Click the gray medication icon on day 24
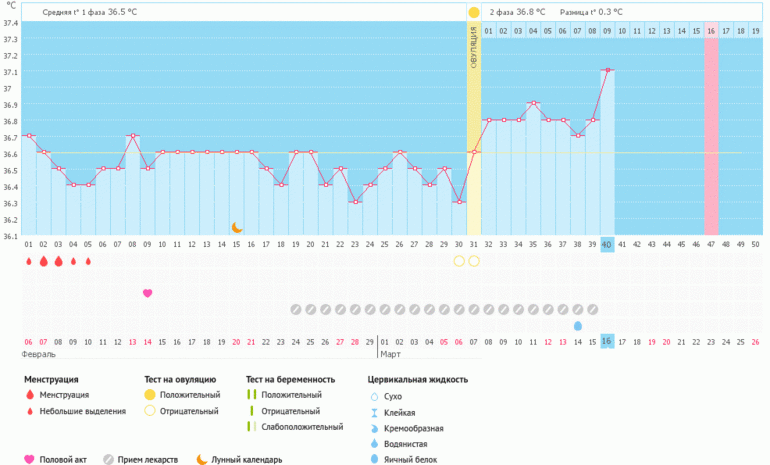The width and height of the screenshot is (770, 465). (x=296, y=309)
